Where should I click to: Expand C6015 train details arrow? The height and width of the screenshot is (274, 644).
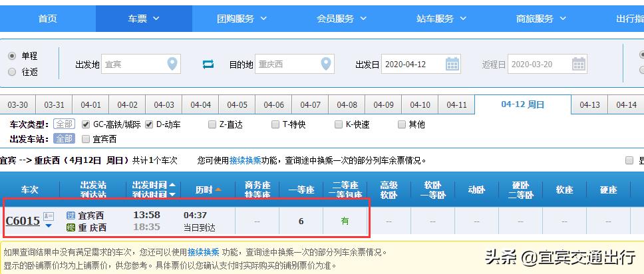(49, 226)
